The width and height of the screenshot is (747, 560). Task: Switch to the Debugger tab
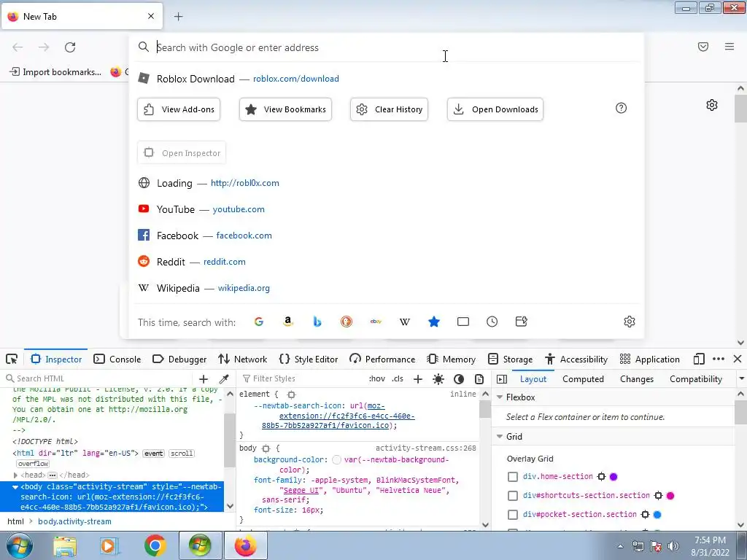point(179,359)
